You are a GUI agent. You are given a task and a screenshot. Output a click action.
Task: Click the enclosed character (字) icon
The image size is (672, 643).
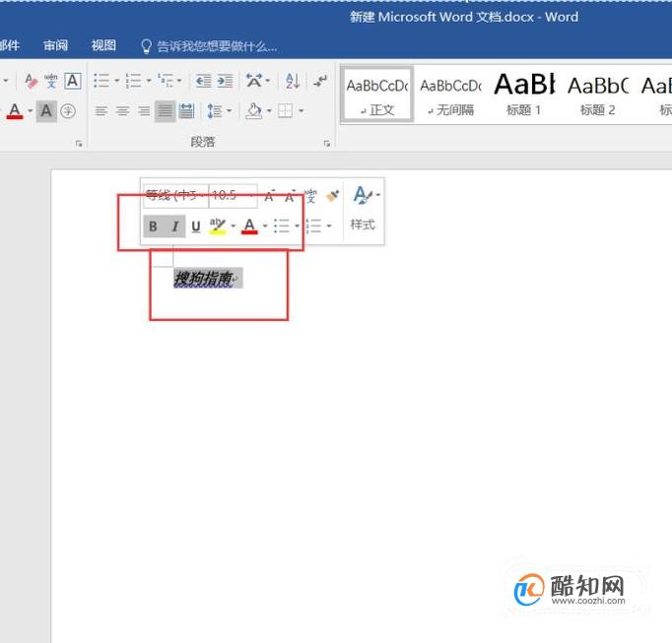[68, 111]
